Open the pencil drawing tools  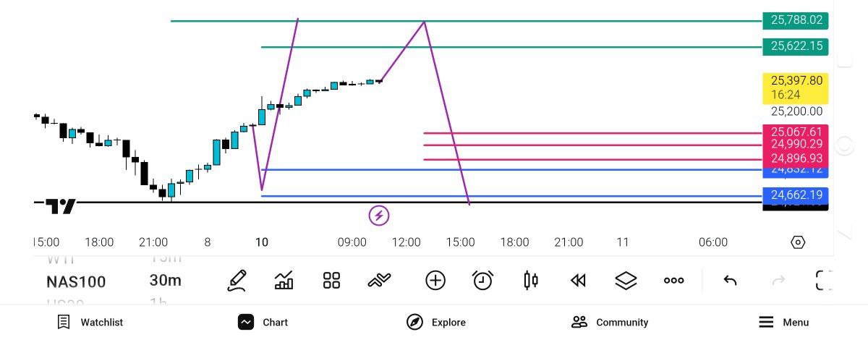[237, 280]
